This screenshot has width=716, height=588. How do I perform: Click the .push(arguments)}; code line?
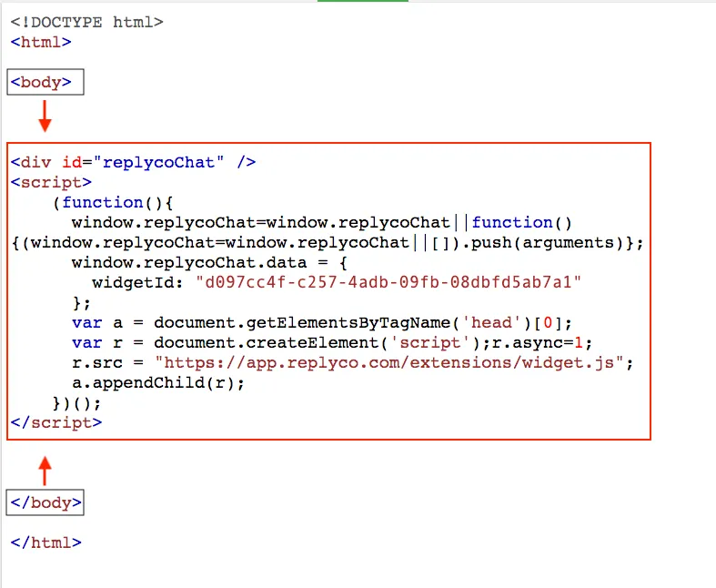(x=328, y=243)
